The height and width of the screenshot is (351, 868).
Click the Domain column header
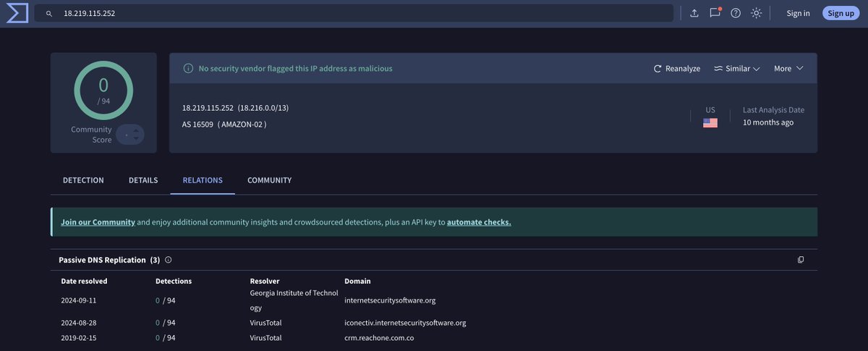[x=358, y=281]
